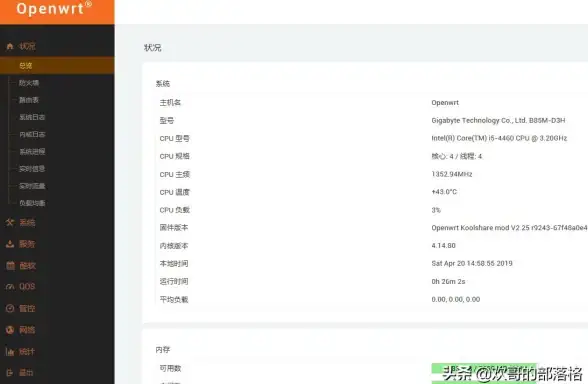The width and height of the screenshot is (588, 384).
Task: Click CPU load value 3%
Action: tap(436, 210)
